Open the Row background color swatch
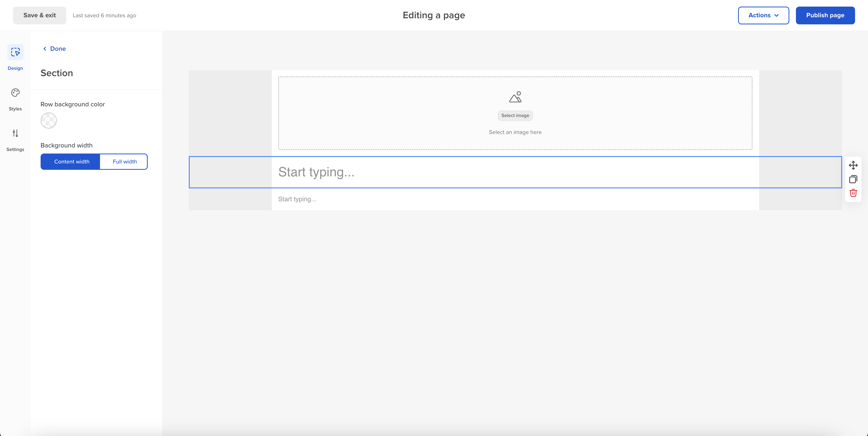This screenshot has width=868, height=436. pyautogui.click(x=48, y=121)
